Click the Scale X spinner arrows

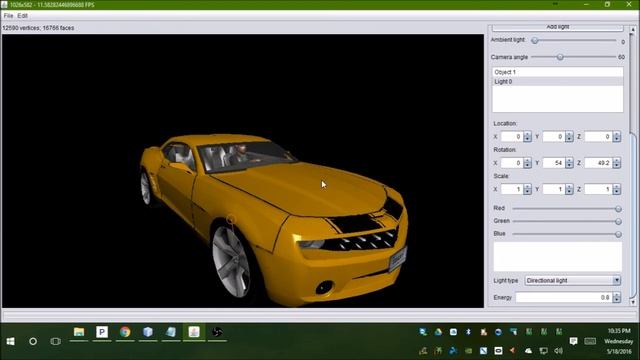[x=527, y=189]
